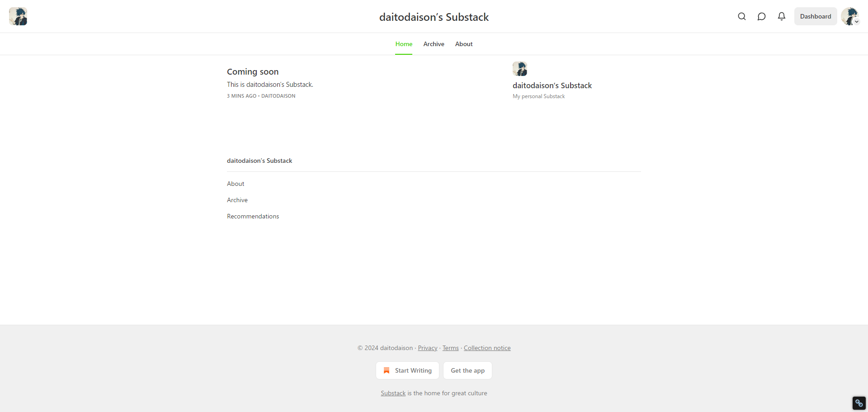Open the notifications bell

point(782,16)
